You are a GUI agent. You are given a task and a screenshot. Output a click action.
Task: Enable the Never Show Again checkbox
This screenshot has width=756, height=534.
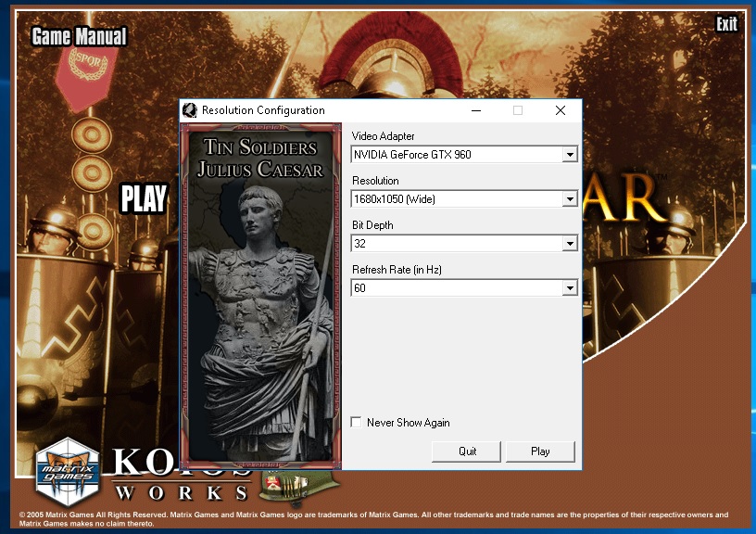[x=357, y=422]
